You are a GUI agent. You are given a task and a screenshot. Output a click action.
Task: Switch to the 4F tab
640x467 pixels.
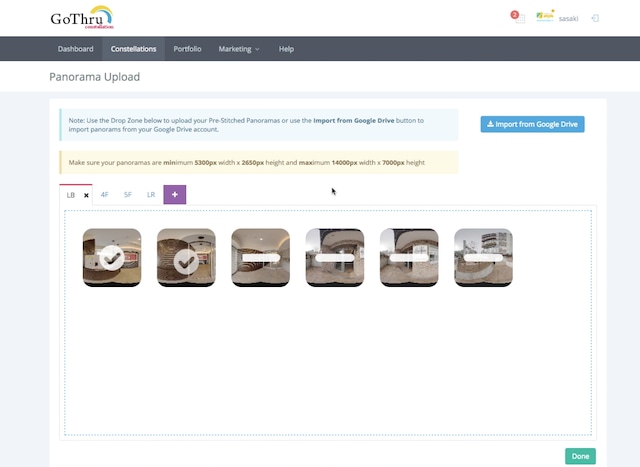(x=104, y=195)
